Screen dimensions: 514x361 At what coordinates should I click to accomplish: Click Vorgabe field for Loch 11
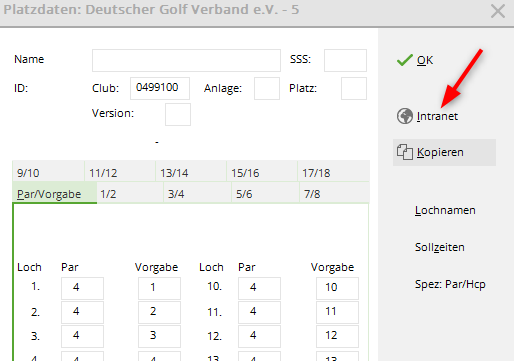[337, 312]
